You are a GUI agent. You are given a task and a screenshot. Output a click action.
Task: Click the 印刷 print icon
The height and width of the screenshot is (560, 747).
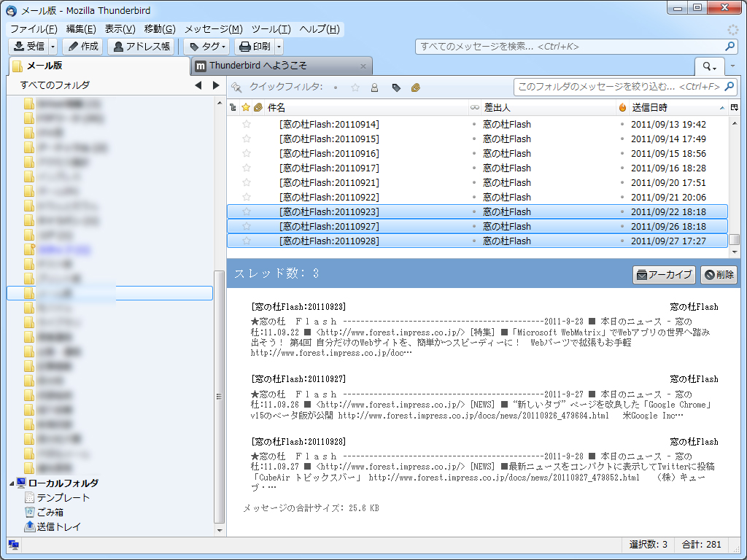click(247, 46)
